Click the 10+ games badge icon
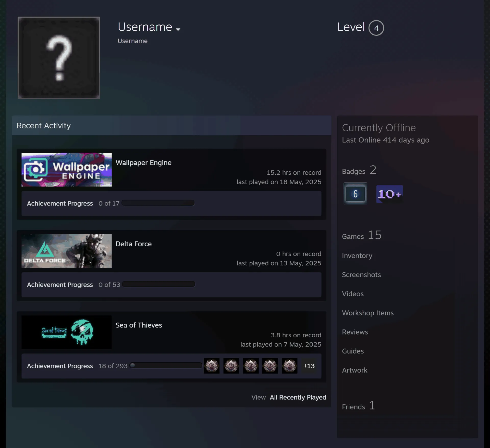490x448 pixels. click(x=389, y=194)
